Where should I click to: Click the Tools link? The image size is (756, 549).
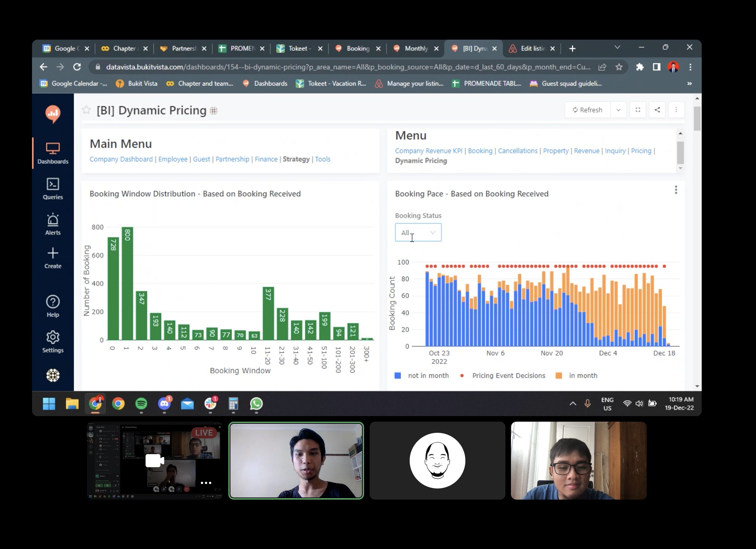pos(323,159)
